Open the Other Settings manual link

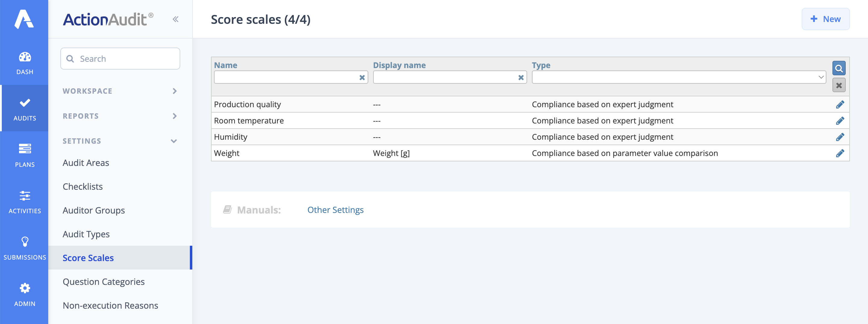coord(335,210)
